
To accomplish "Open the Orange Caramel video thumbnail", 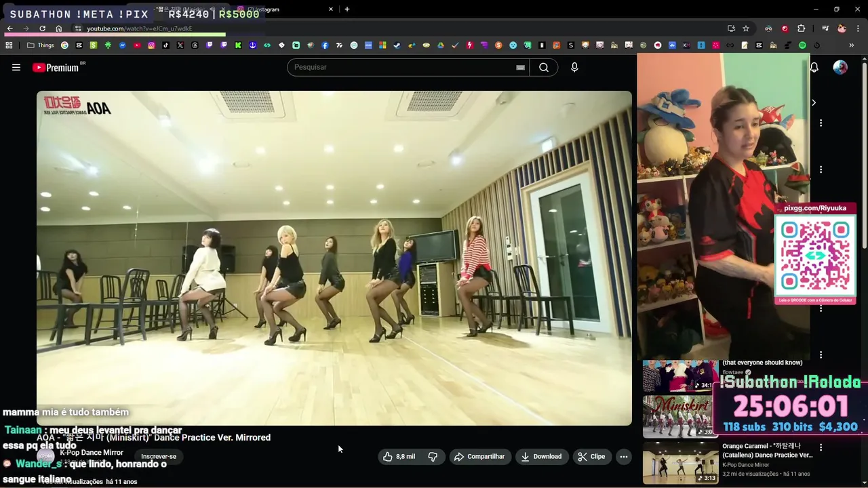I will coord(680,463).
